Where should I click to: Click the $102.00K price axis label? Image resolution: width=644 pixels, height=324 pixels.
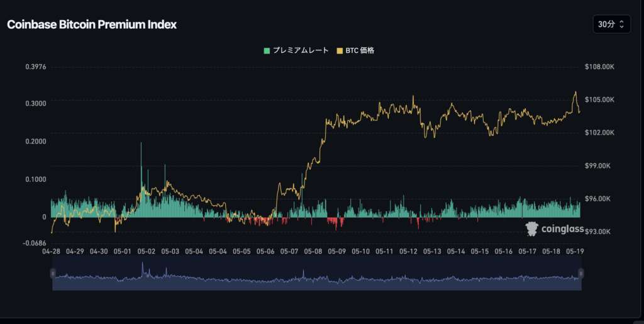(599, 133)
